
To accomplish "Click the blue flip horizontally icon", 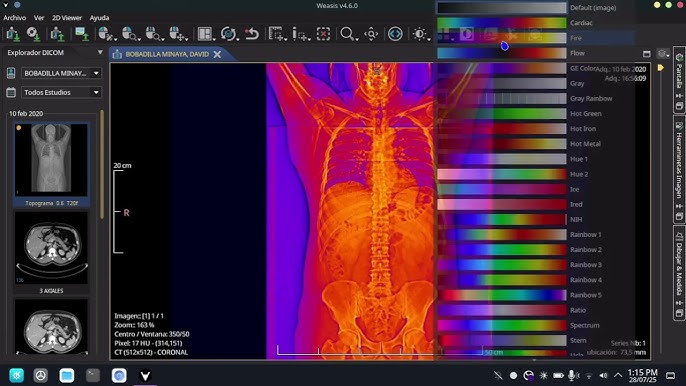I will 395,34.
